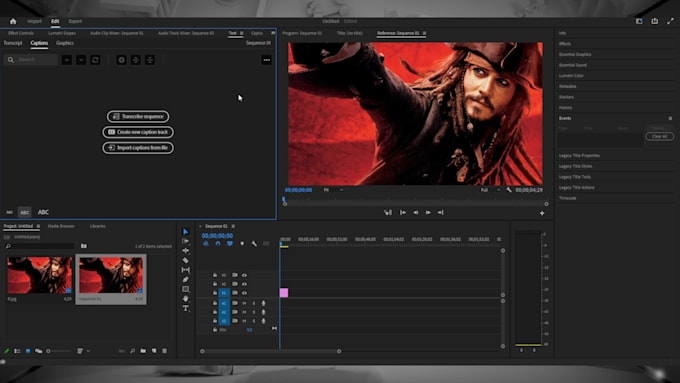Image resolution: width=680 pixels, height=383 pixels.
Task: Open the Events panel menu
Action: (x=670, y=118)
